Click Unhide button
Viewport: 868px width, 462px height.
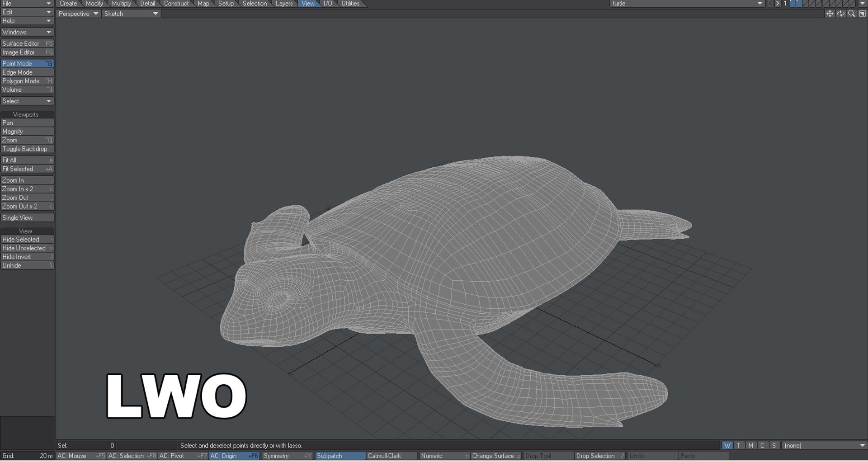click(x=27, y=265)
